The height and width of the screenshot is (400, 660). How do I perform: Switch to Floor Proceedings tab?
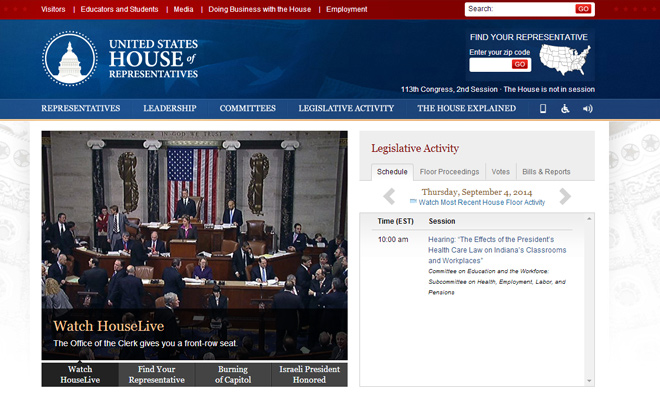(x=449, y=172)
